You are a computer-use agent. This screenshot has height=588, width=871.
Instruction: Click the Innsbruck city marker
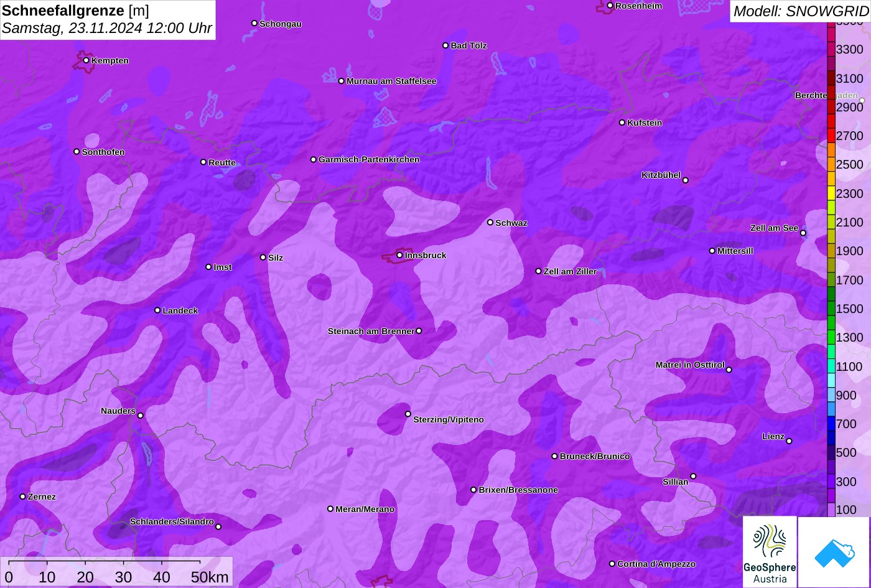pos(399,255)
